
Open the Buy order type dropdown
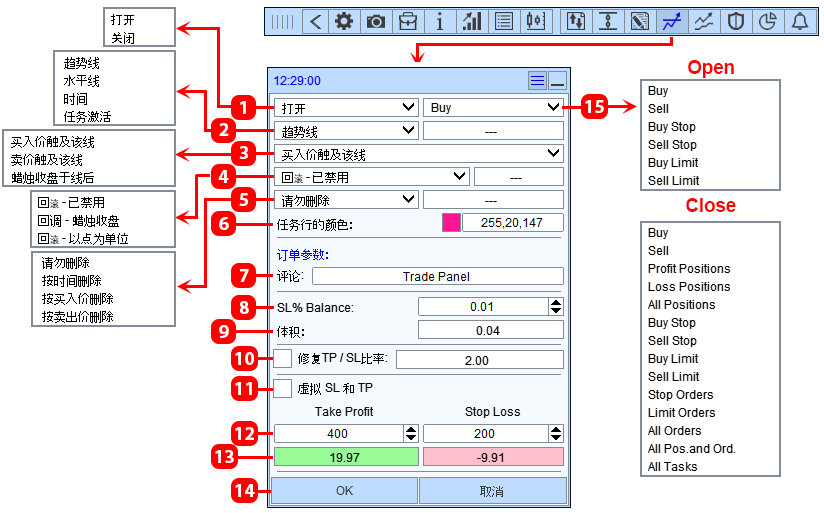click(493, 108)
